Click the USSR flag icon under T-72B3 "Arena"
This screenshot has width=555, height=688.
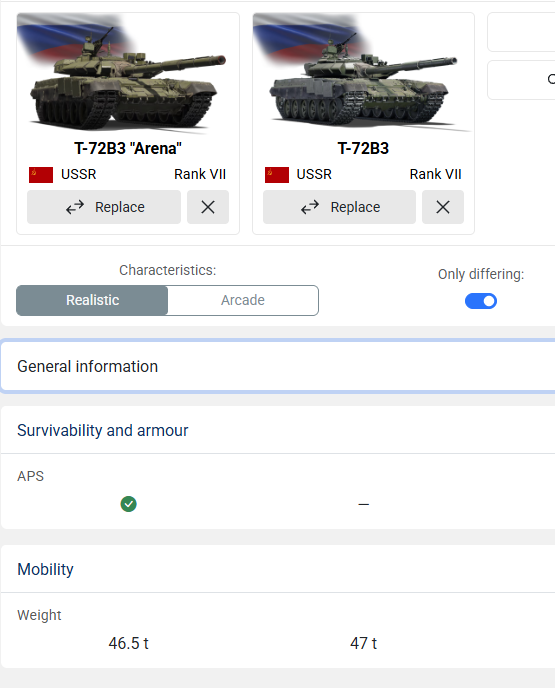[41, 175]
